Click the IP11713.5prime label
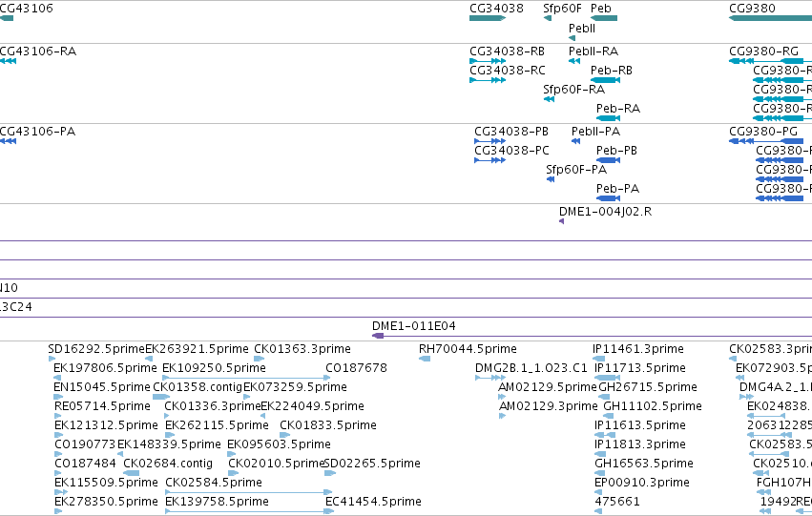This screenshot has width=812, height=516. (x=640, y=368)
